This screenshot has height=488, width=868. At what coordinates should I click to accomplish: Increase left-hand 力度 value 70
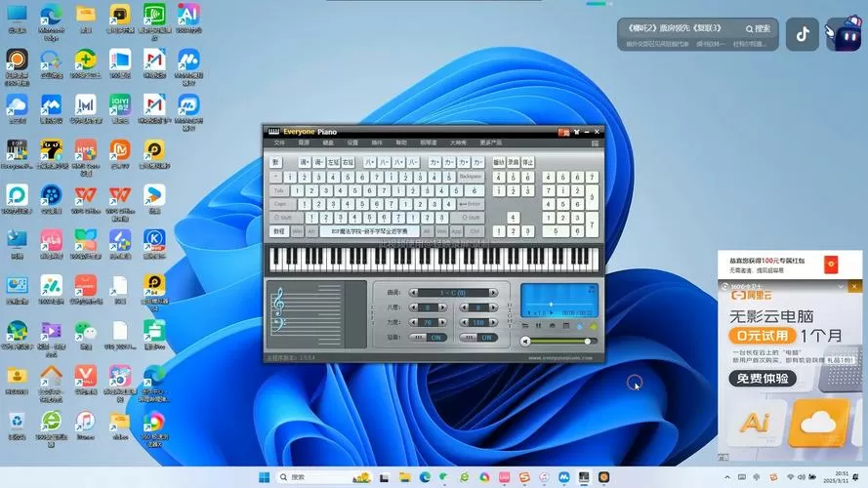442,322
